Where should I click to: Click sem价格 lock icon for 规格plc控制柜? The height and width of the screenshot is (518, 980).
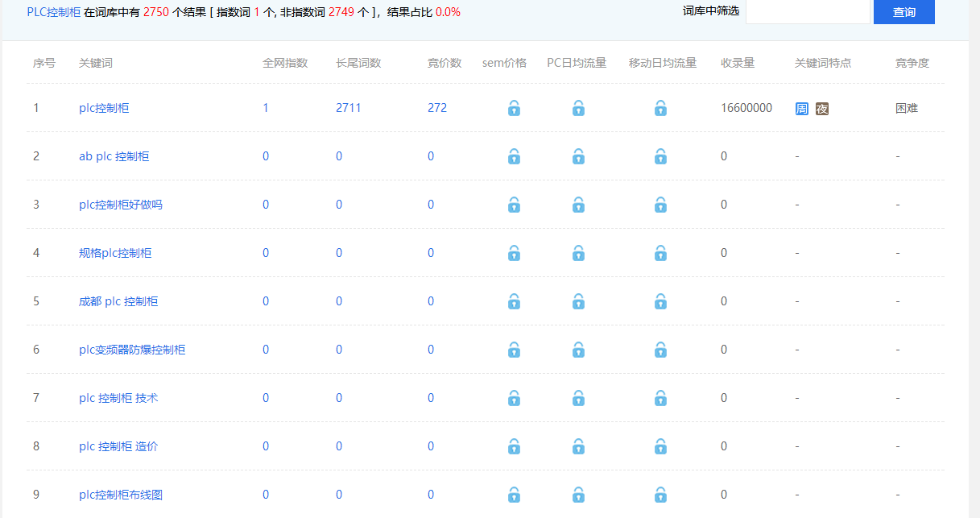point(514,253)
